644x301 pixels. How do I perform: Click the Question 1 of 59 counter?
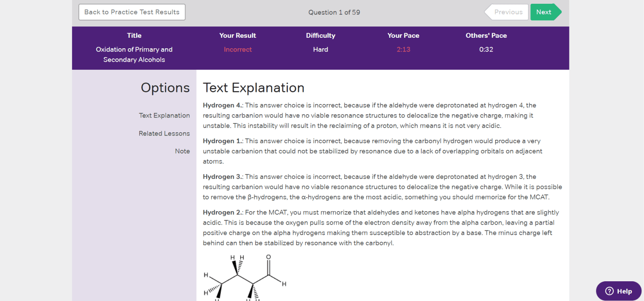pos(334,12)
